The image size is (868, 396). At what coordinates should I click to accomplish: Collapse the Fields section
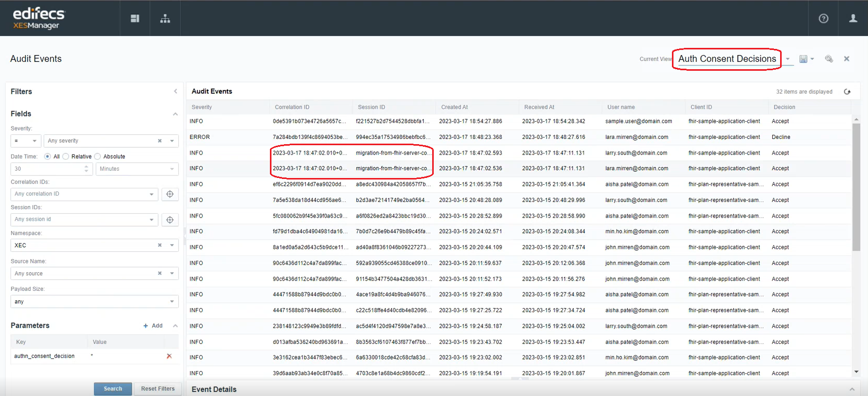(x=175, y=114)
